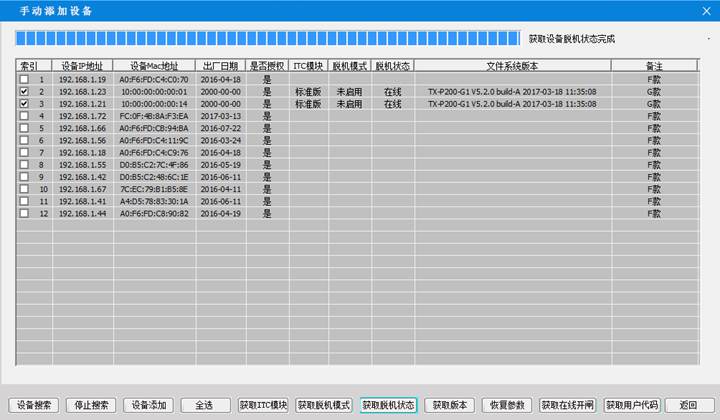Enable the checkbox for row 12
This screenshot has width=720, height=420.
point(23,213)
